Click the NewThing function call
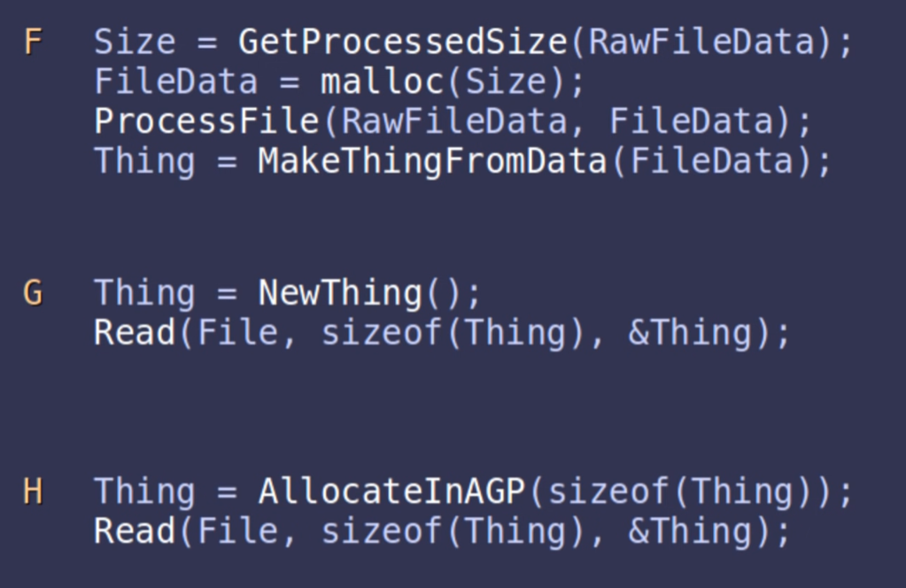This screenshot has height=588, width=906. (x=341, y=293)
